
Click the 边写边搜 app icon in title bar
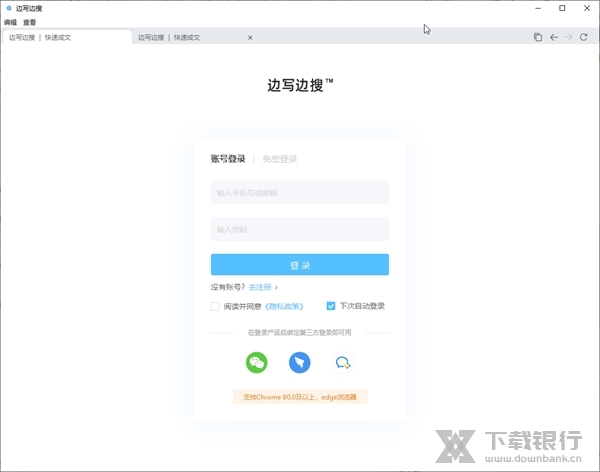pos(9,8)
